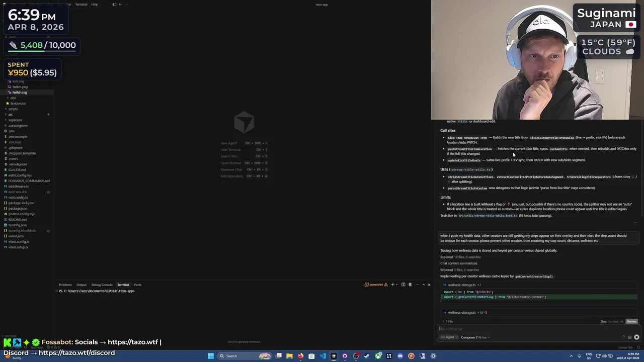This screenshot has height=362, width=644.
Task: Expand the obs folder
Action: (x=13, y=98)
